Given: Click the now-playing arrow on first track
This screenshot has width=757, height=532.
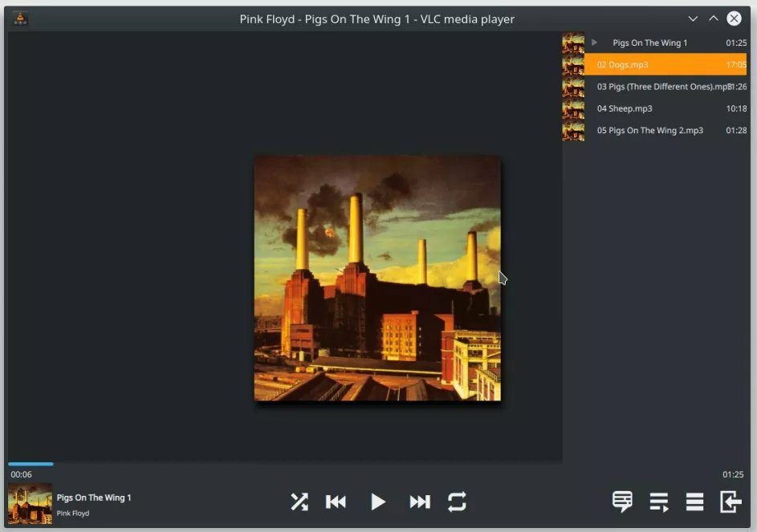Looking at the screenshot, I should (x=595, y=43).
